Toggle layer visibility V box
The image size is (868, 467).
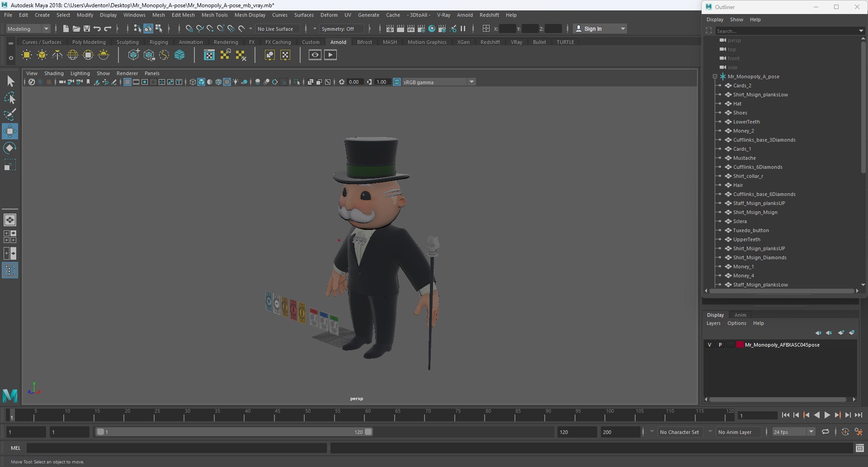tap(710, 345)
